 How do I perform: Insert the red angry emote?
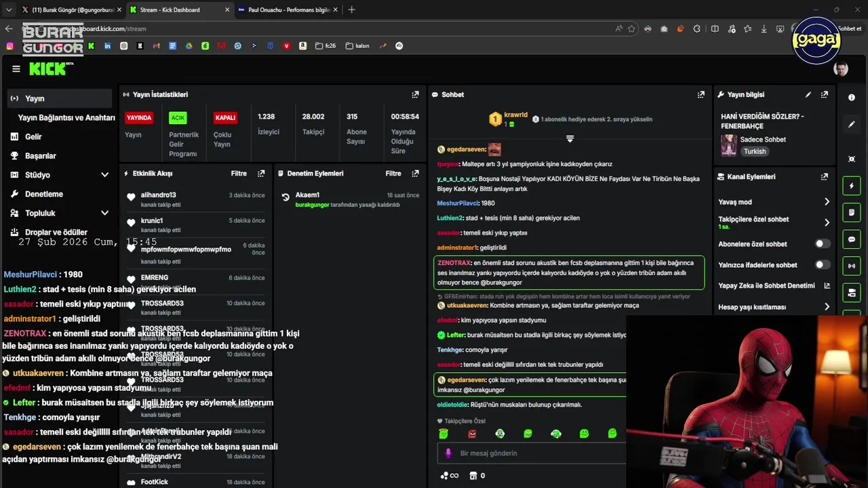[x=472, y=434]
